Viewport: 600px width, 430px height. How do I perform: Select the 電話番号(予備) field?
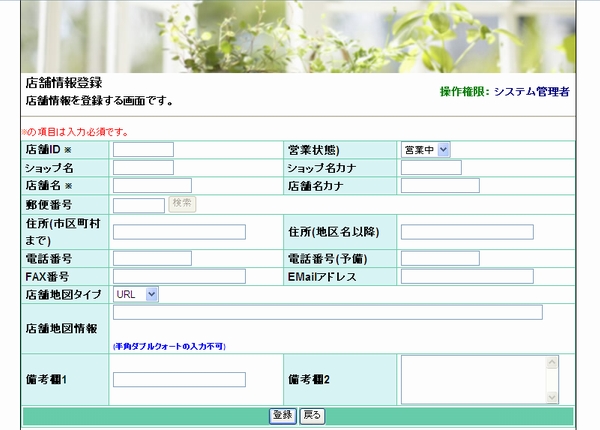click(x=440, y=258)
